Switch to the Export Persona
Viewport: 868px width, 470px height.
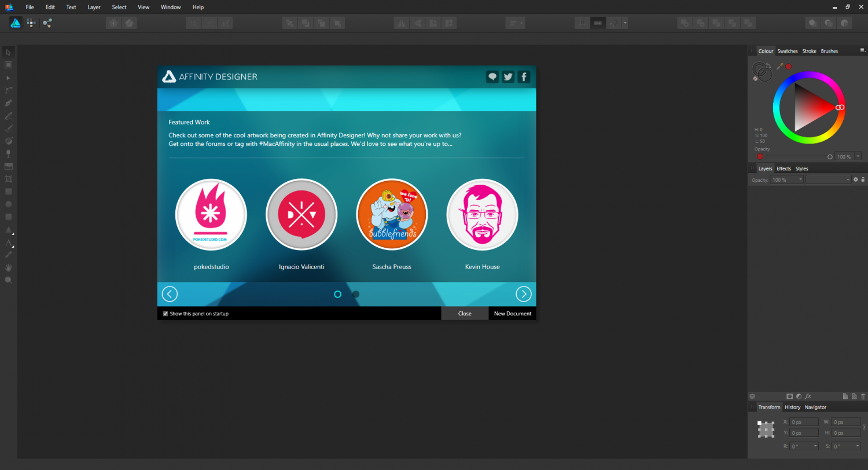click(x=47, y=23)
